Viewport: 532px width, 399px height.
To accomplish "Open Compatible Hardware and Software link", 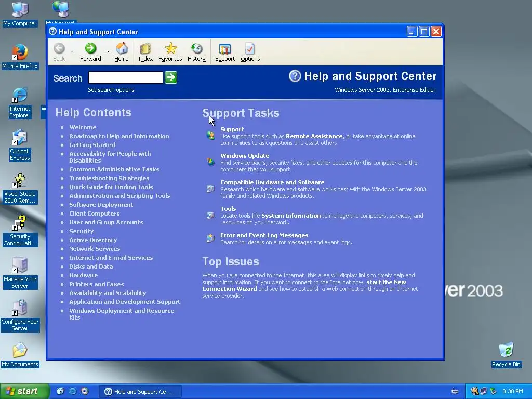I will coord(272,182).
